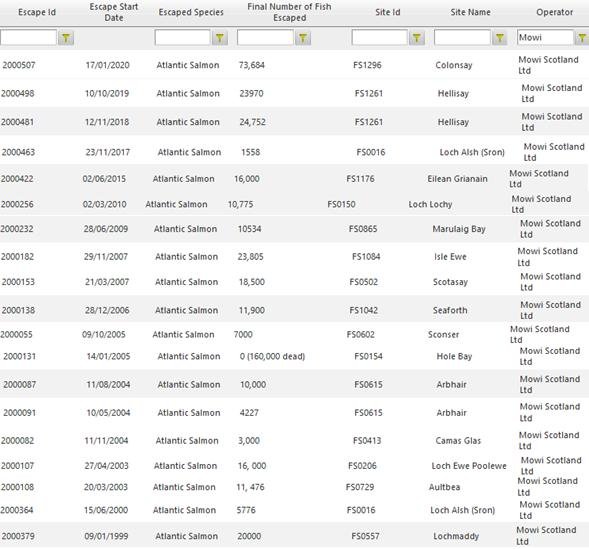589x549 pixels.
Task: Click the site name Scotasay
Action: (450, 282)
